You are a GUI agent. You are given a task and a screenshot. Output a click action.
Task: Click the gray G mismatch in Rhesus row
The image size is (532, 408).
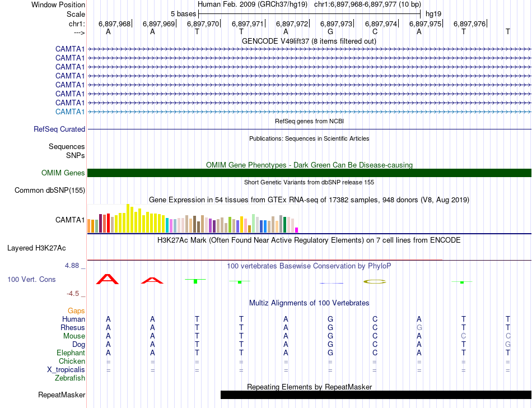pos(419,327)
